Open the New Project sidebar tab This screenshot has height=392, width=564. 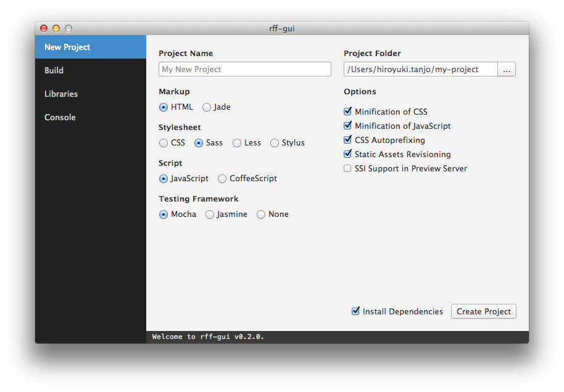(91, 47)
